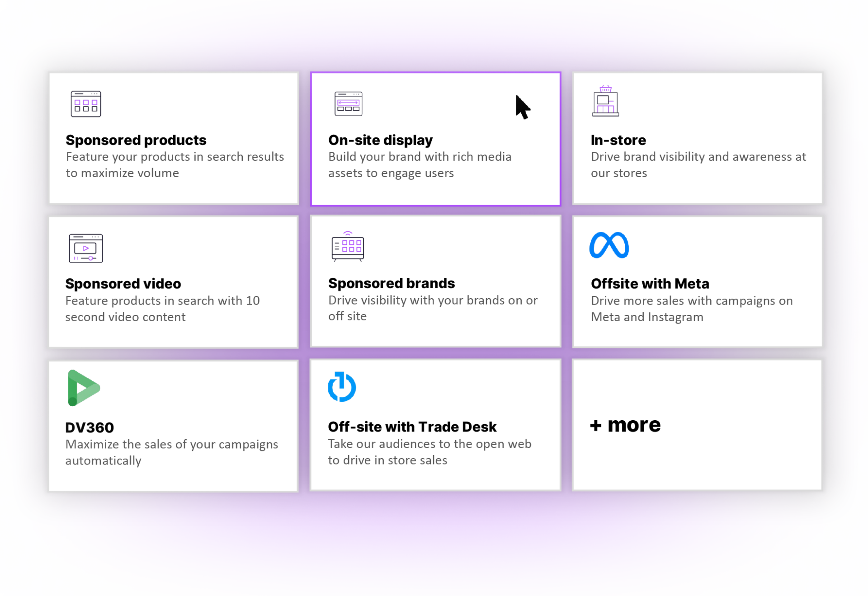Select the On-site display title
Image resolution: width=868 pixels, height=596 pixels.
point(380,140)
